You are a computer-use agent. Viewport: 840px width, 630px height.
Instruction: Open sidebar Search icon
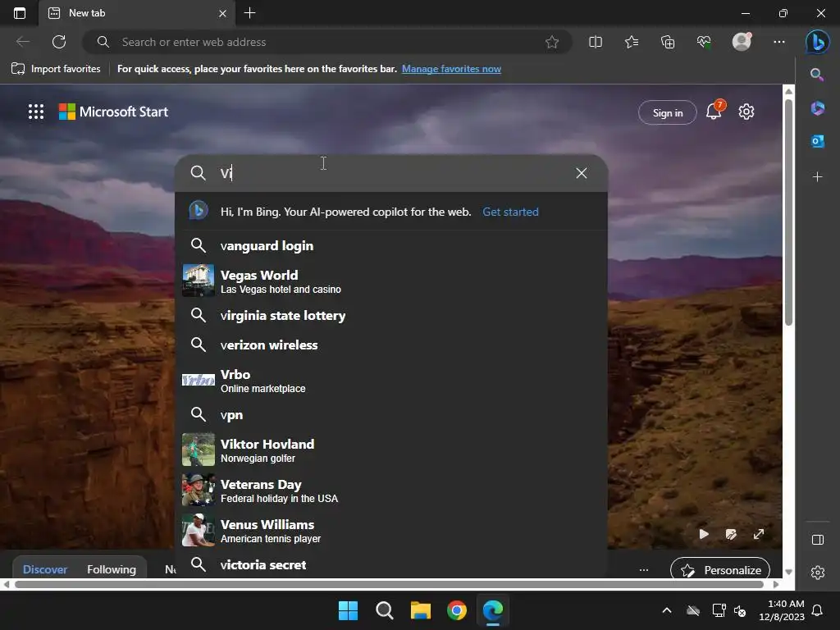(817, 75)
